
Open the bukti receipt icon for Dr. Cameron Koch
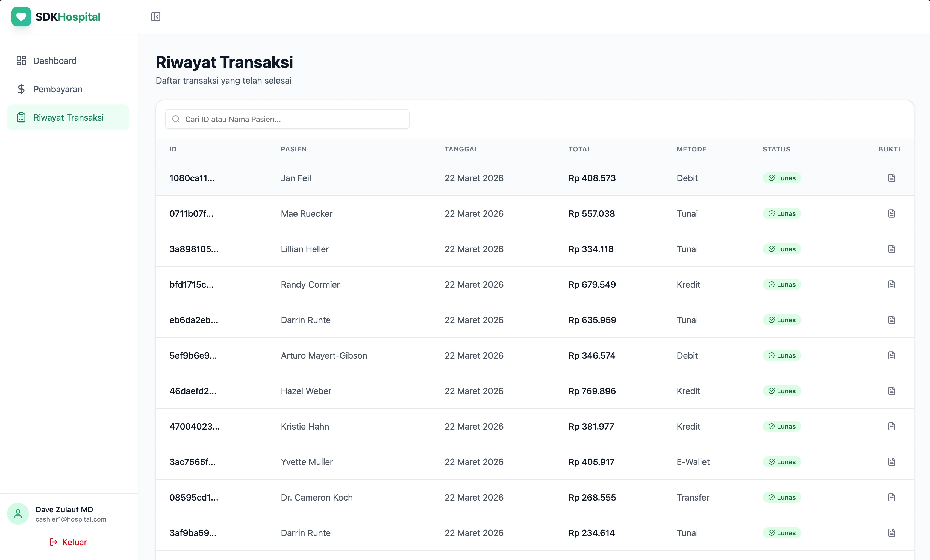891,497
